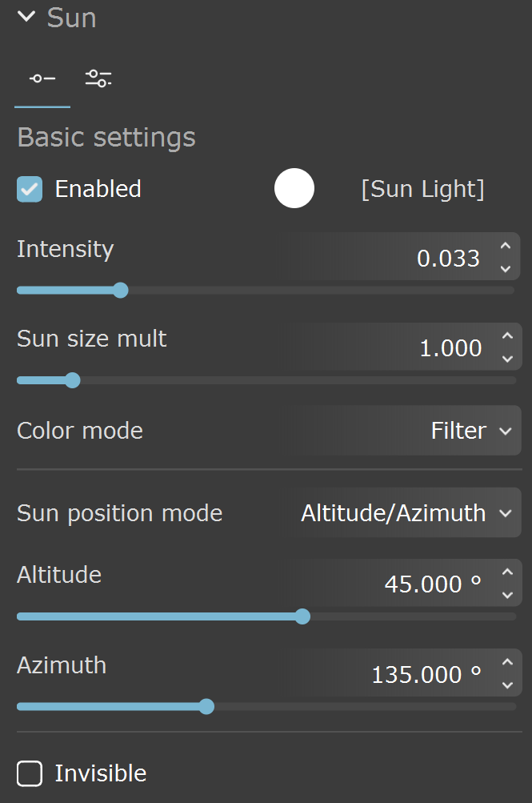Viewport: 532px width, 803px height.
Task: Enable the Invisible checkbox
Action: [30, 773]
